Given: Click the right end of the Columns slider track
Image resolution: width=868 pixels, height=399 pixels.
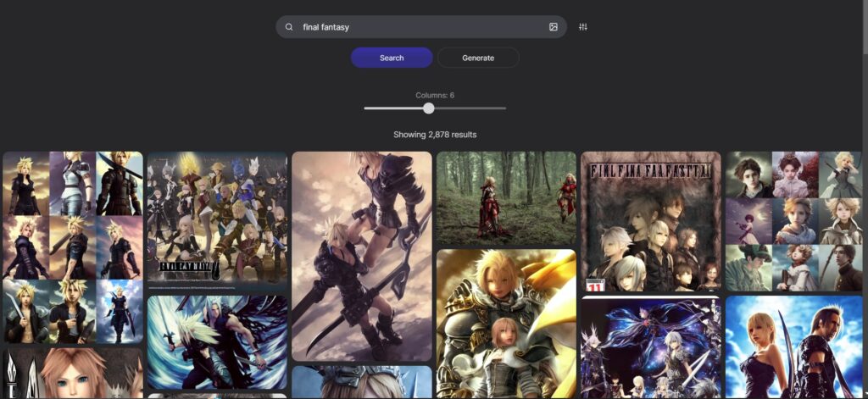Looking at the screenshot, I should pyautogui.click(x=504, y=108).
